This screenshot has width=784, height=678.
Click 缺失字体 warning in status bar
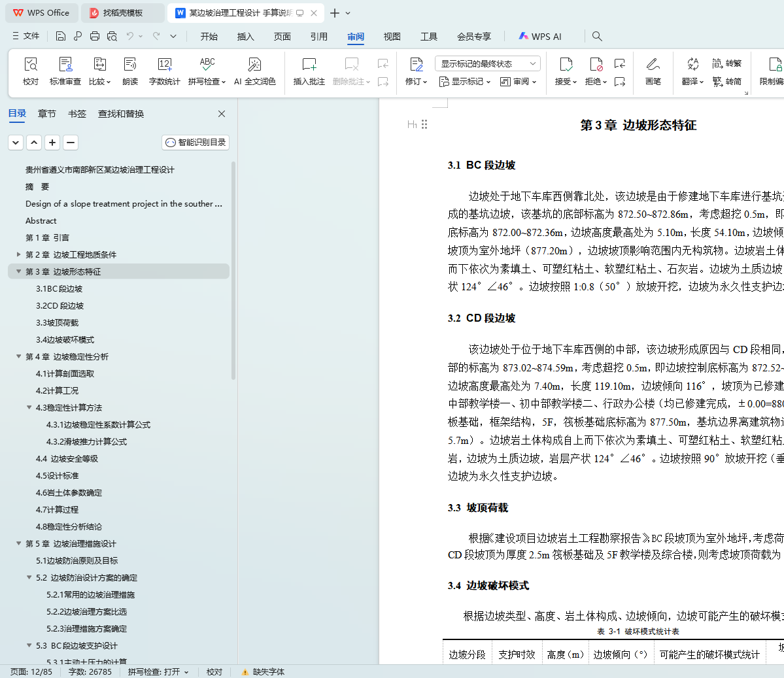point(264,671)
